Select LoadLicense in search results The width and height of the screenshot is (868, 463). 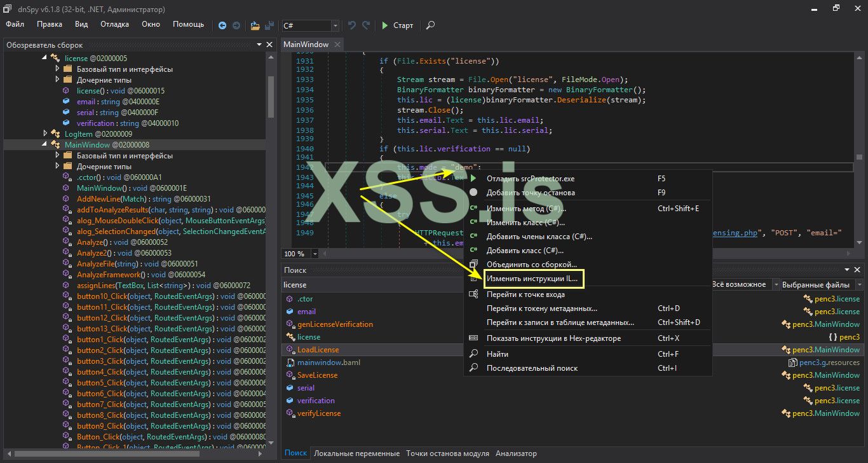pyautogui.click(x=318, y=350)
